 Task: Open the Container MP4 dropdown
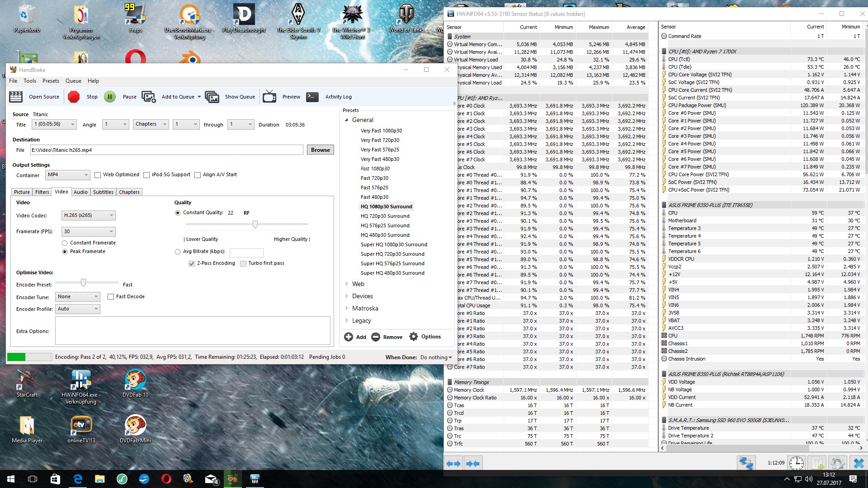68,175
